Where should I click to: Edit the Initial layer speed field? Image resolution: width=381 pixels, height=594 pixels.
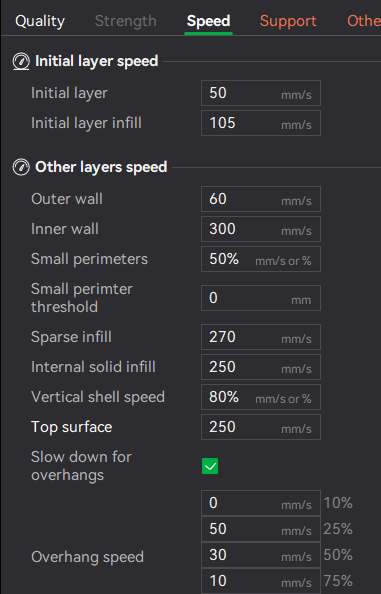[261, 93]
